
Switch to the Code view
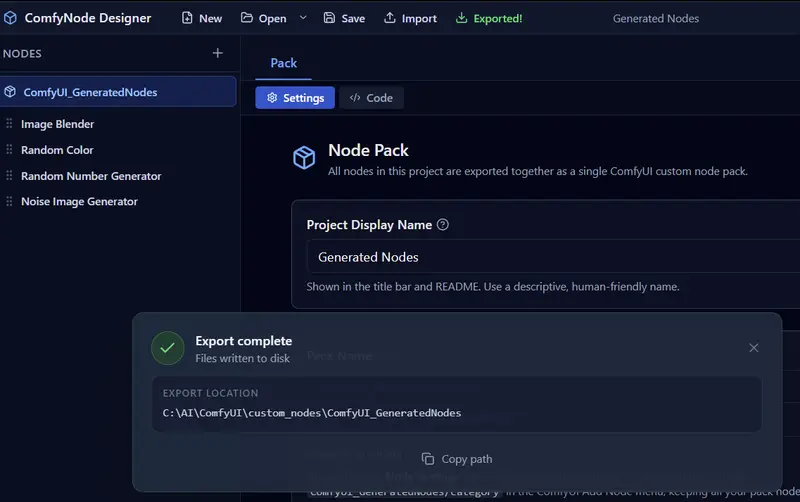click(x=371, y=97)
